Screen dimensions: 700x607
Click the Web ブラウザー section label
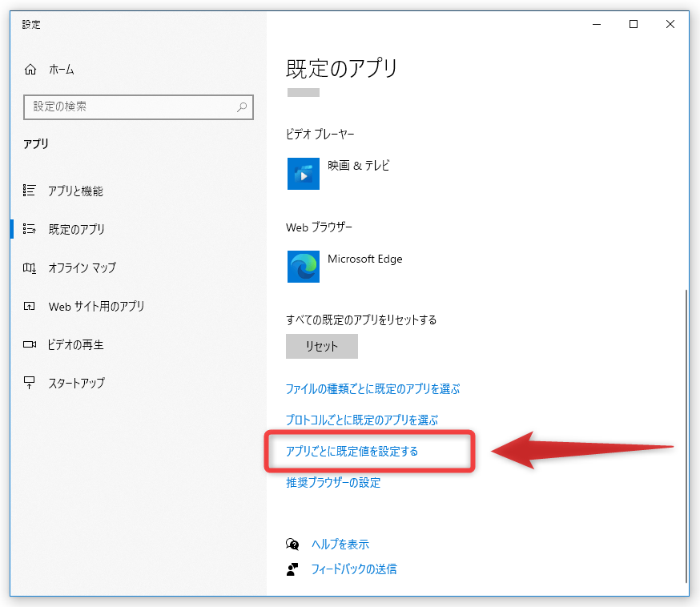click(x=319, y=227)
